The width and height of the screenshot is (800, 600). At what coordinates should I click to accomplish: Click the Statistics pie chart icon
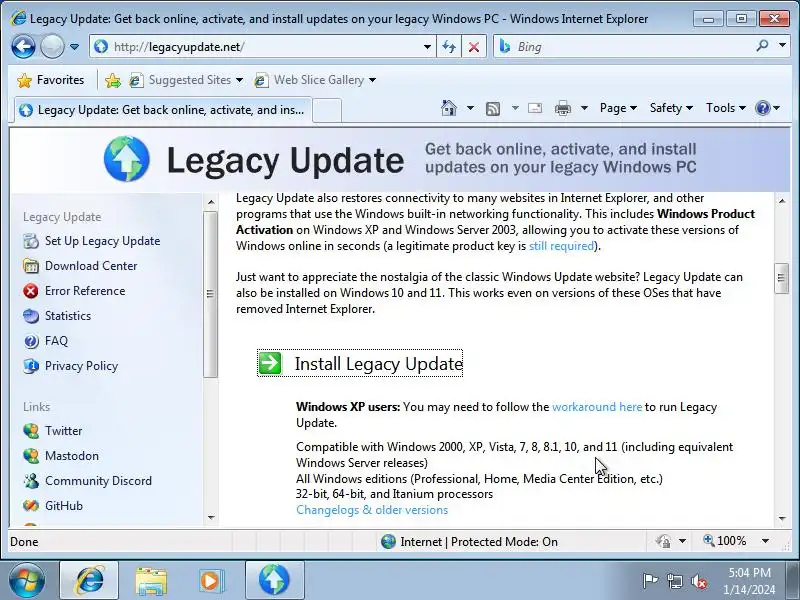click(31, 316)
